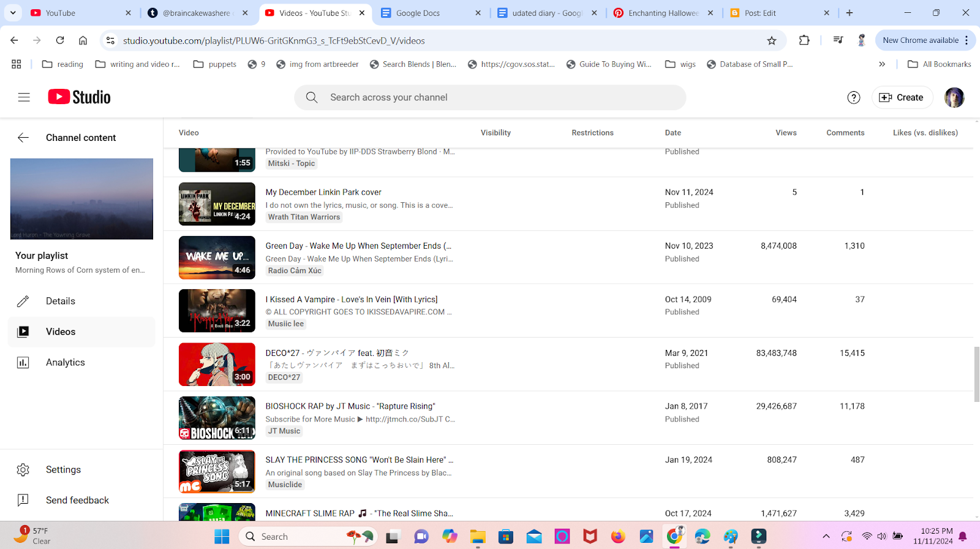980x549 pixels.
Task: Click the BIOSHOCK RAP by JT Music title
Action: point(350,406)
